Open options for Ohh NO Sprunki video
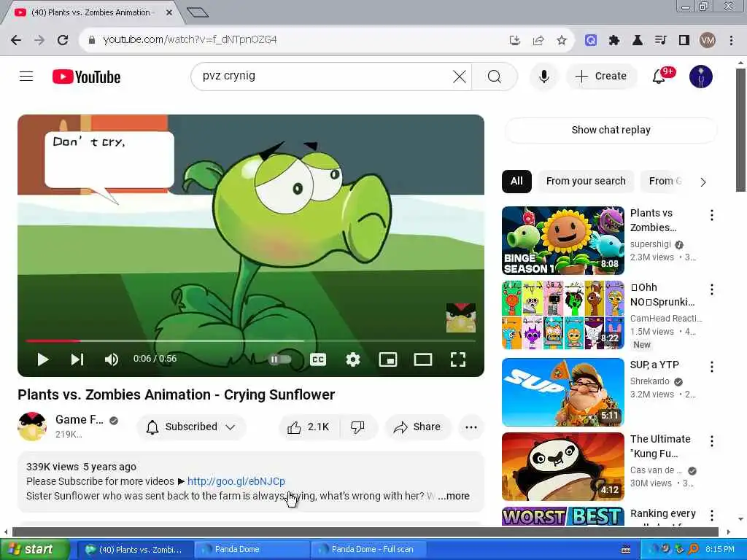This screenshot has height=560, width=747. coord(712,289)
